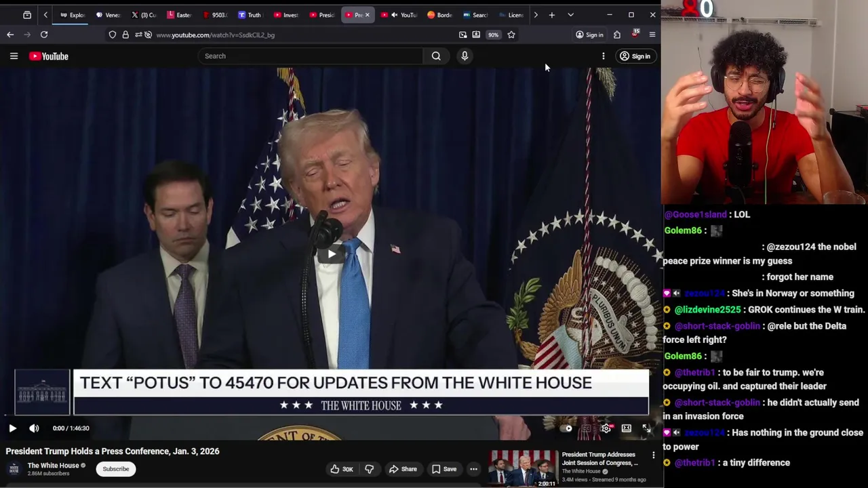This screenshot has width=868, height=488.
Task: Click chat message GROK continues the W train
Action: coord(807,310)
